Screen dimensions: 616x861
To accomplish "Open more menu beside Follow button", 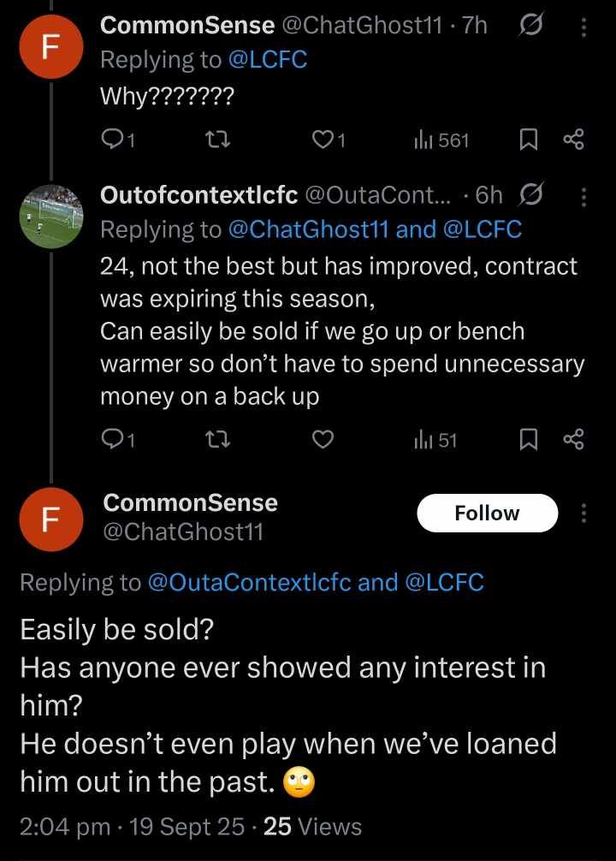I will pyautogui.click(x=584, y=514).
